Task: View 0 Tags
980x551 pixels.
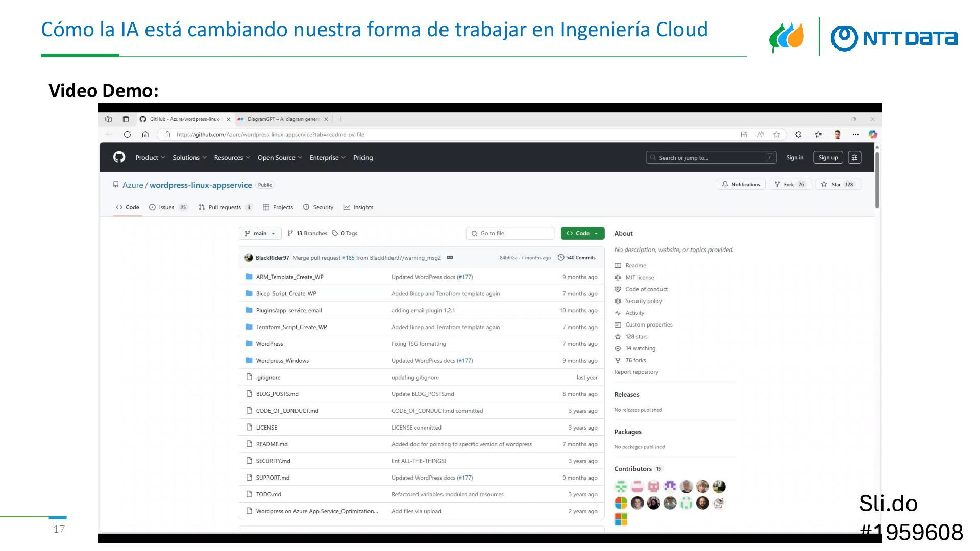Action: pos(345,233)
